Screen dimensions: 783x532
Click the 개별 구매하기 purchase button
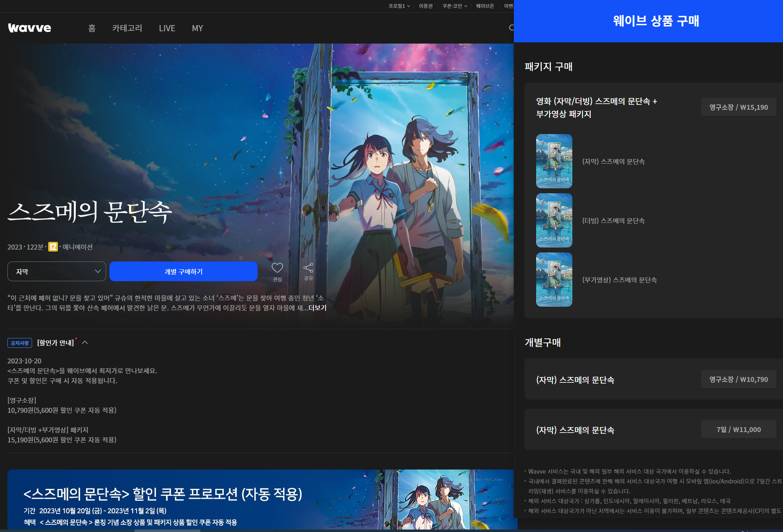(x=183, y=271)
